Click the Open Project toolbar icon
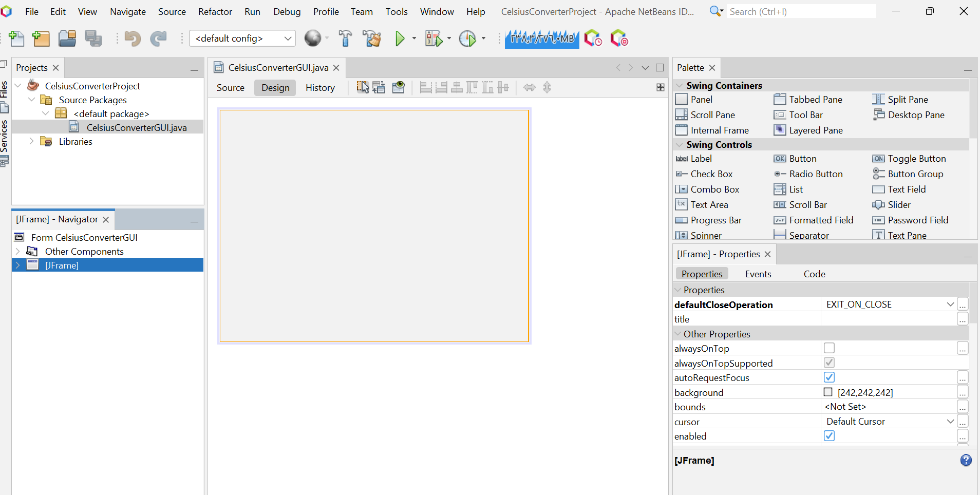Screen dimensions: 980x495 (x=67, y=39)
